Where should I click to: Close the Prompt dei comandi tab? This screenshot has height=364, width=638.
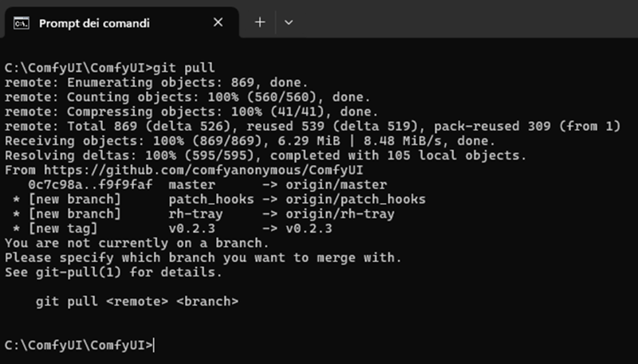218,22
